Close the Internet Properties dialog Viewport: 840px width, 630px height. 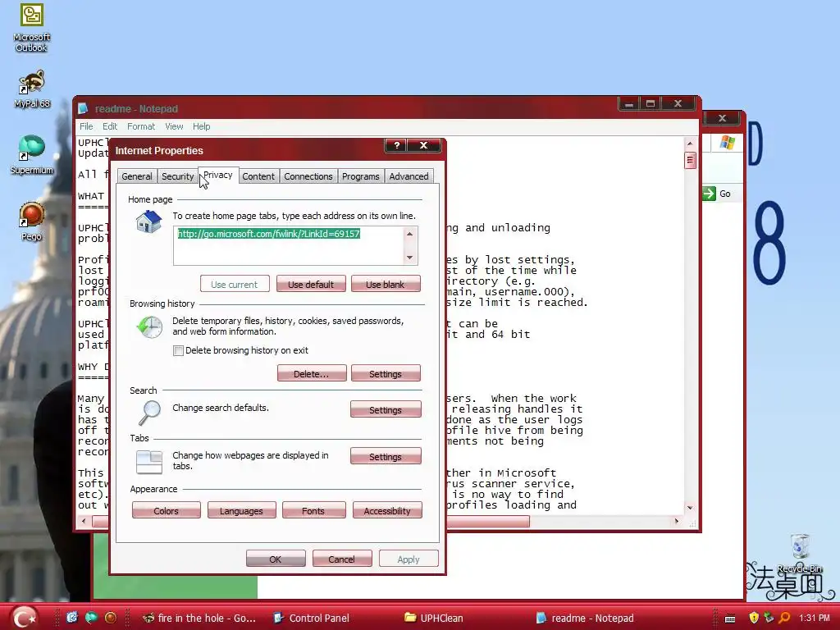click(424, 145)
